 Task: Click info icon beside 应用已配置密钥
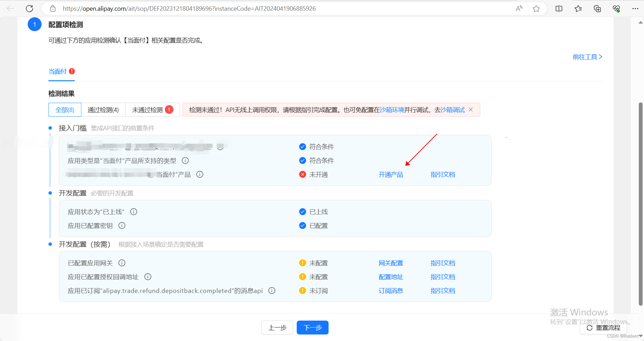pos(122,225)
